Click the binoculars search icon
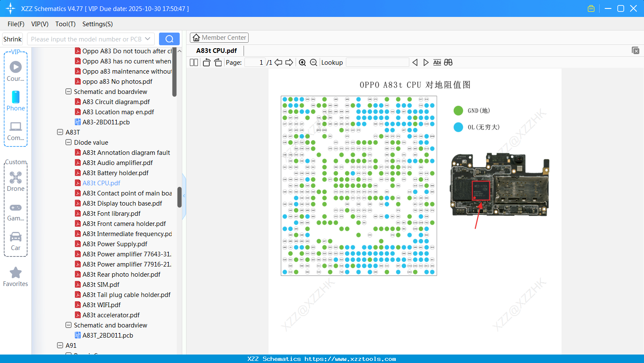The height and width of the screenshot is (363, 644). click(x=448, y=62)
